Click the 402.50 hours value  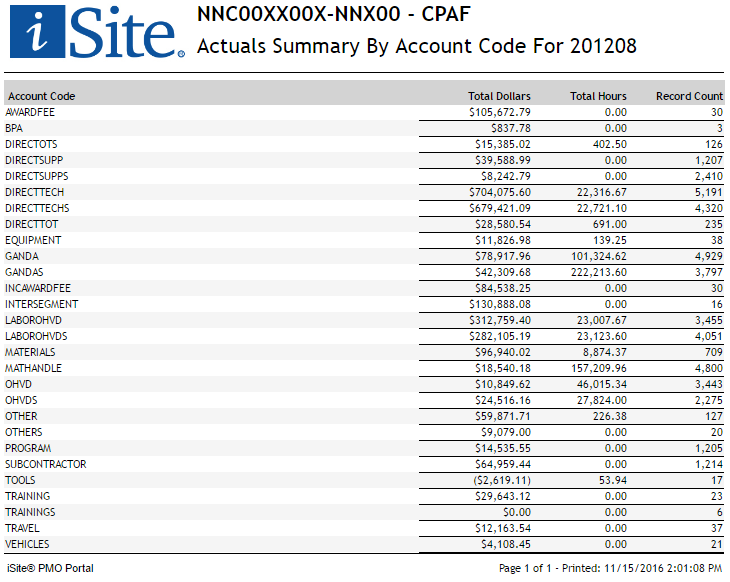610,144
